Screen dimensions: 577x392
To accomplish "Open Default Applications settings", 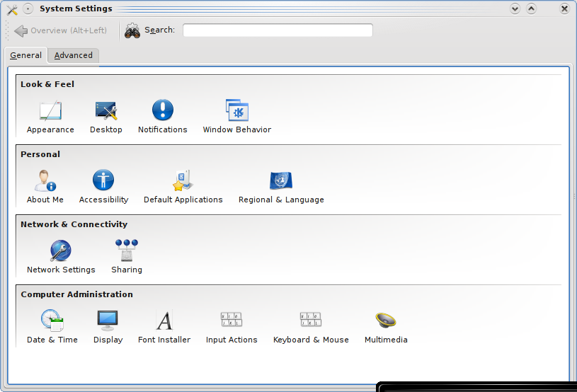I will [x=183, y=186].
